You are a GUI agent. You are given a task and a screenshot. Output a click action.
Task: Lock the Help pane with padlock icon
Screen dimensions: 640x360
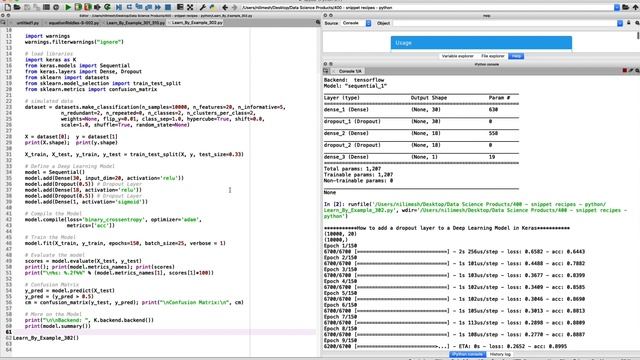click(x=629, y=23)
